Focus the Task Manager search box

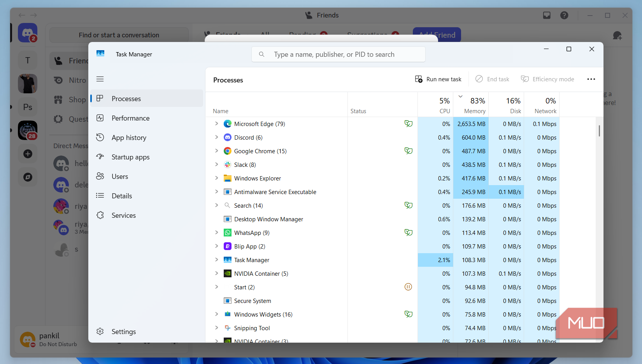(339, 54)
